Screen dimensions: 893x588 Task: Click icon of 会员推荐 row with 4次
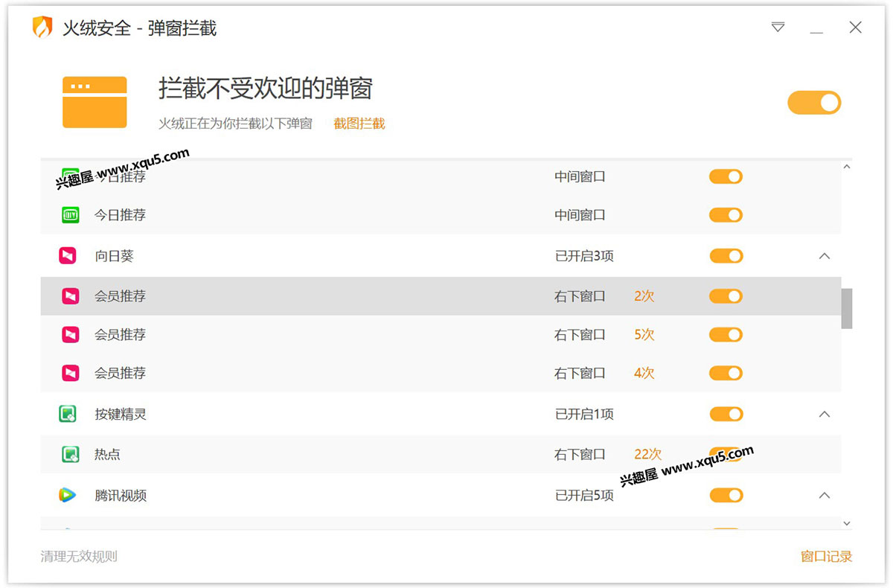click(x=70, y=373)
